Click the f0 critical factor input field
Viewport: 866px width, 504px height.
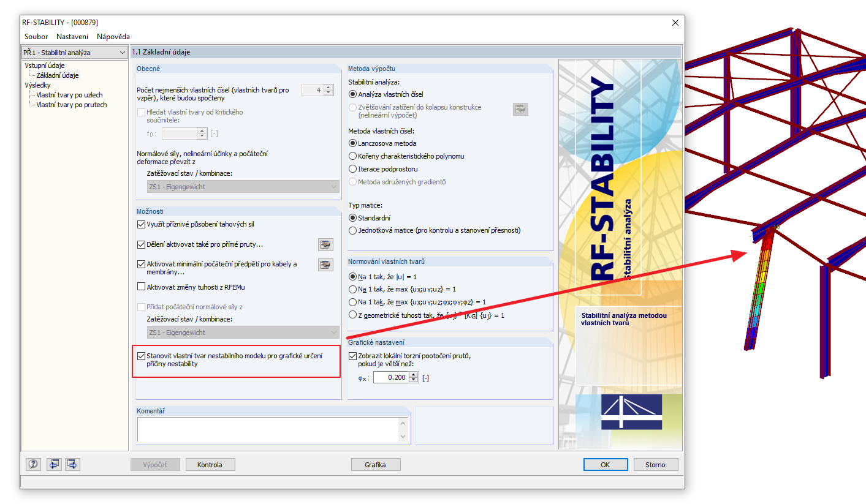180,134
